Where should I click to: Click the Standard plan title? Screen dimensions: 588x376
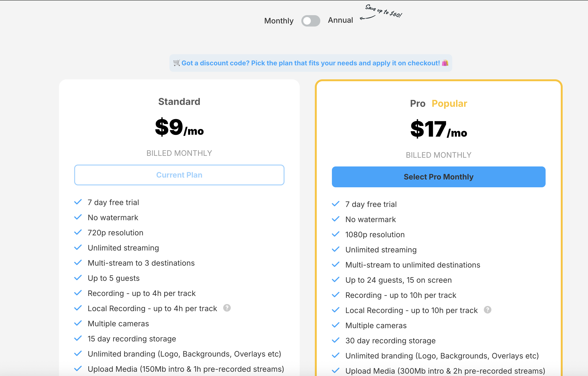click(x=179, y=102)
